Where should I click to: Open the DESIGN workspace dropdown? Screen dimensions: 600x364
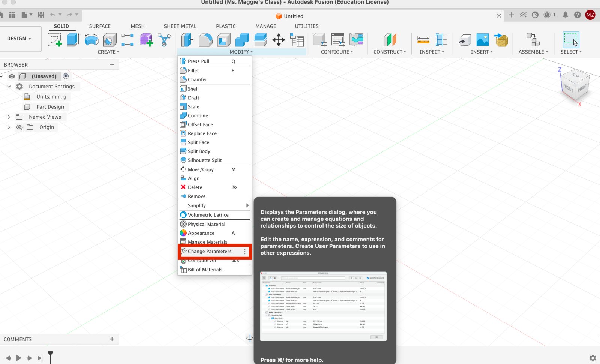point(19,39)
